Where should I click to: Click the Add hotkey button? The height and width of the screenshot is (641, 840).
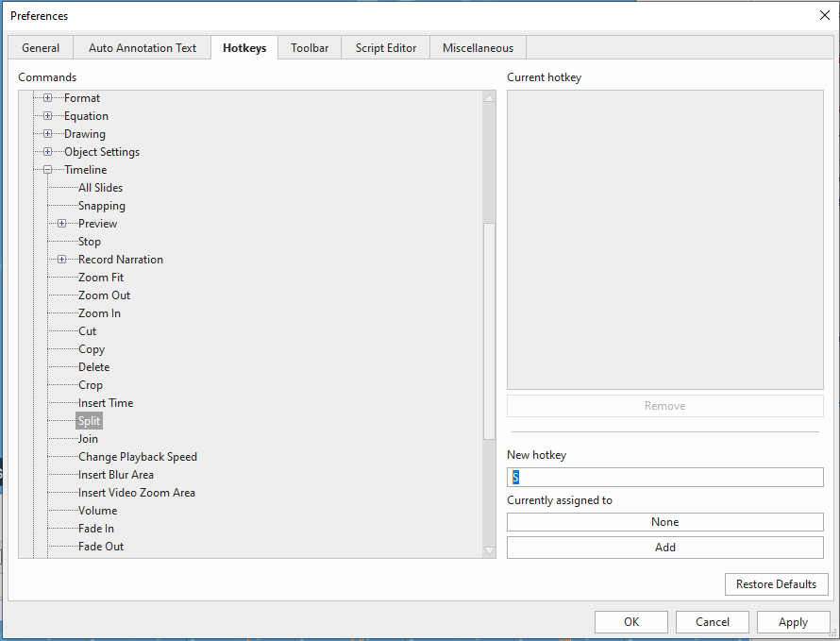(664, 548)
